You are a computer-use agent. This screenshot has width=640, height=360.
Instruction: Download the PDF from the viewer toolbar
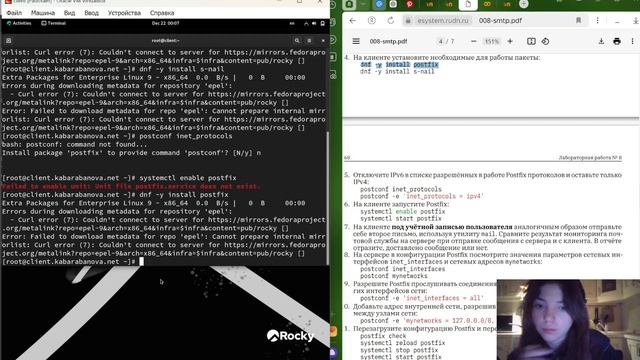(x=601, y=41)
